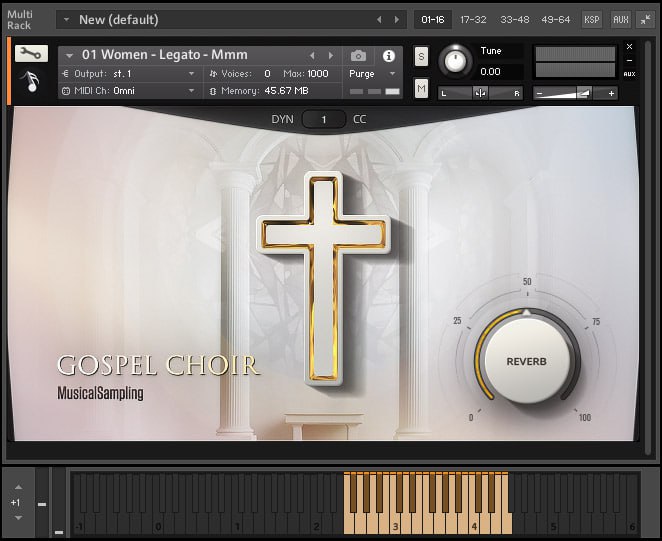Click the volume plus icon
The image size is (662, 541).
(x=611, y=93)
